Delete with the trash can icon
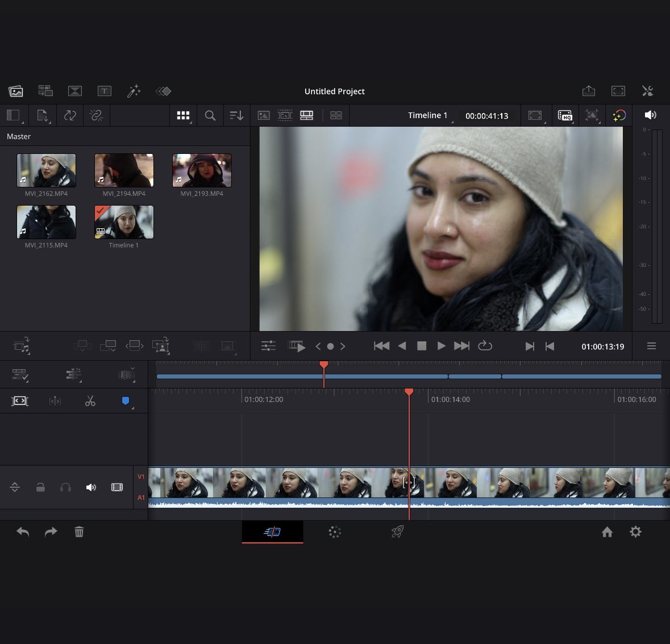670x644 pixels. click(79, 532)
